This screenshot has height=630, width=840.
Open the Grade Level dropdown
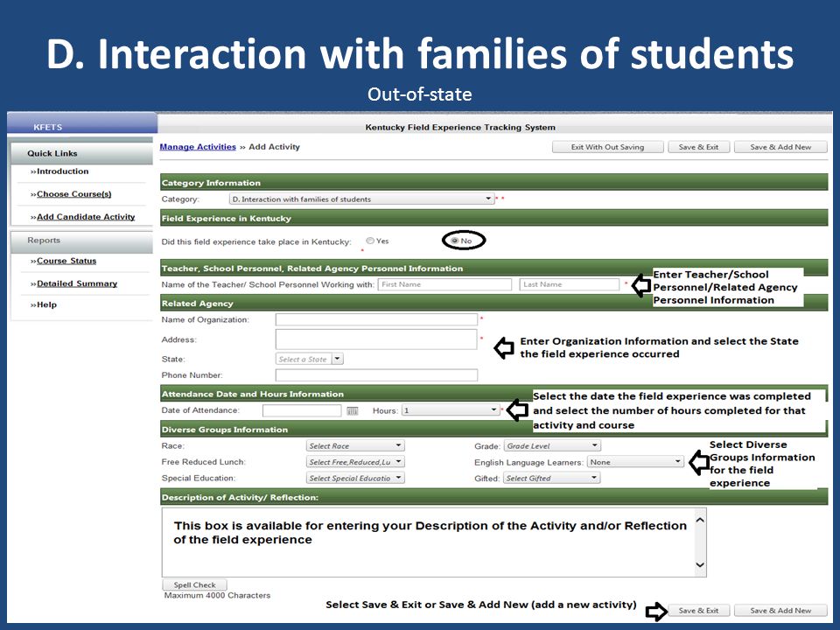[x=552, y=445]
